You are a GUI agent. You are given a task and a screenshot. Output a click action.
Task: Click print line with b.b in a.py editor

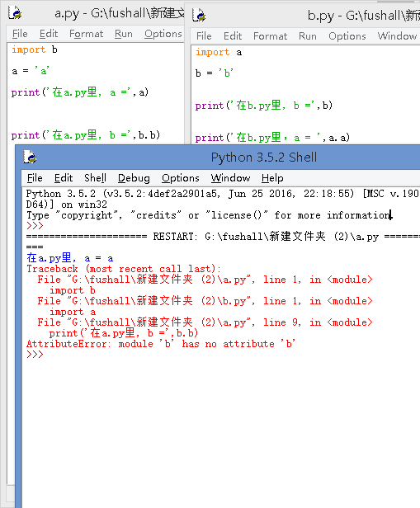click(86, 135)
